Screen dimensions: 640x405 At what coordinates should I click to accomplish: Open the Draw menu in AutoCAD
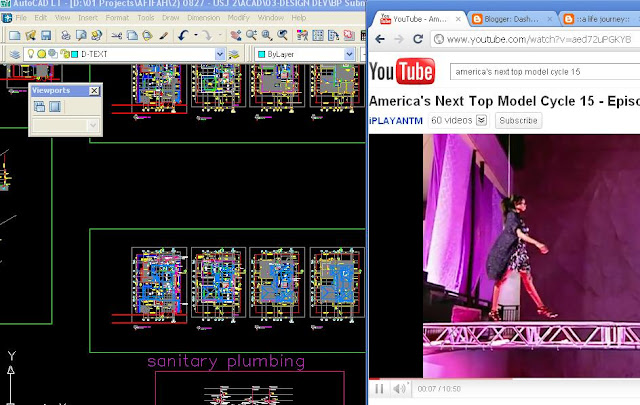click(x=171, y=18)
